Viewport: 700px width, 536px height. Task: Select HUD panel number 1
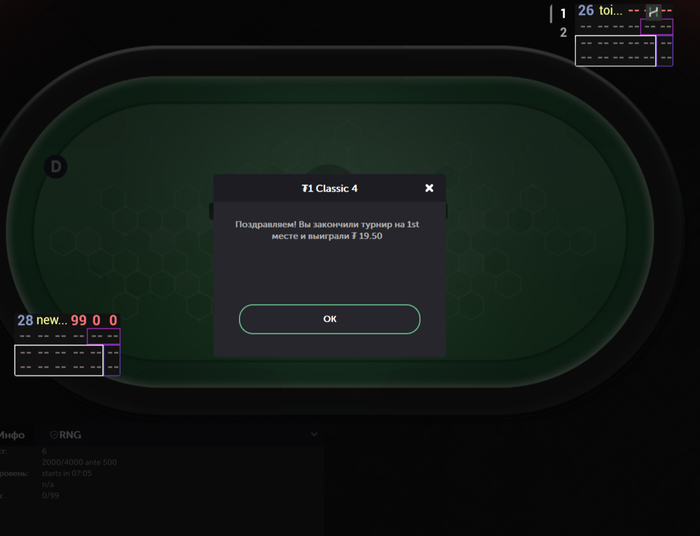563,14
